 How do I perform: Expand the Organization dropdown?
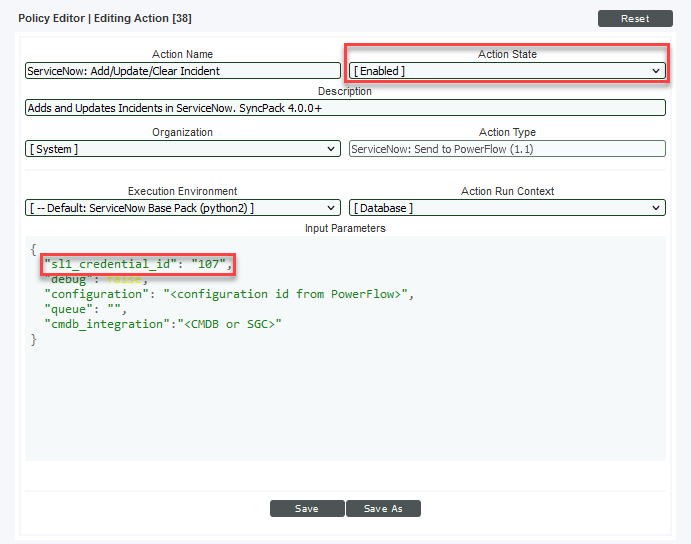tap(183, 149)
